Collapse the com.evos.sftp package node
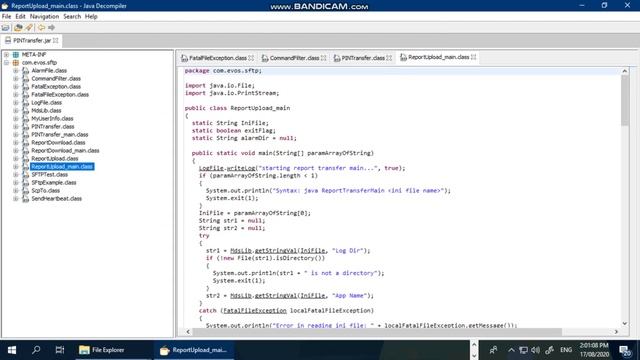 click(x=6, y=62)
